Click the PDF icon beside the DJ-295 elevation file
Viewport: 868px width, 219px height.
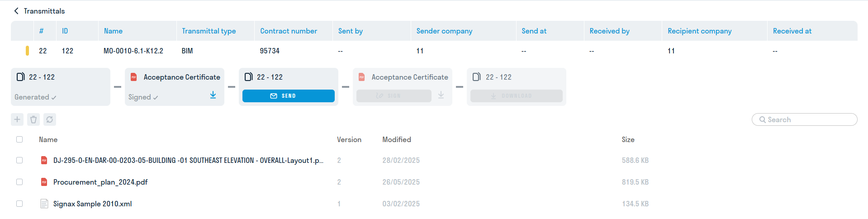(44, 160)
